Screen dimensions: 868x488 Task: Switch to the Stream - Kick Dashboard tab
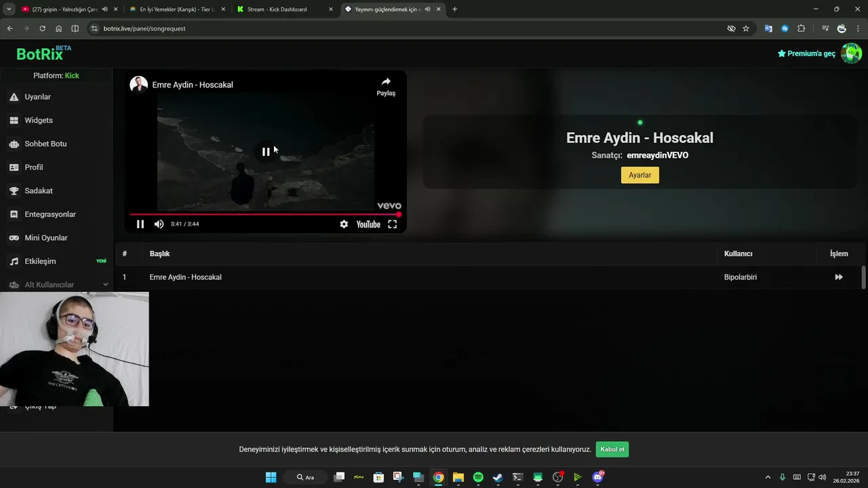pos(277,9)
